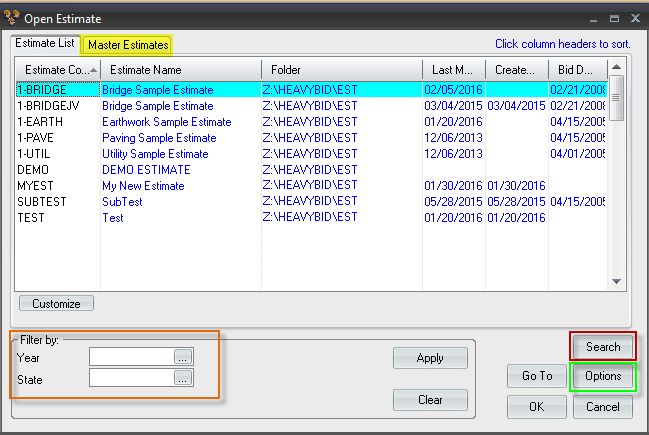Switch to the Master Estimates tab
This screenshot has width=649, height=435.
coord(128,45)
